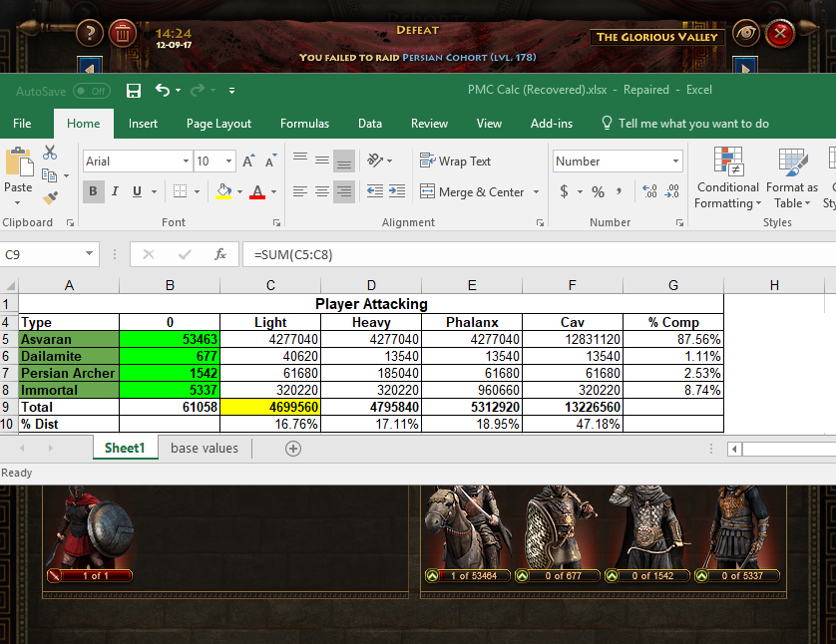This screenshot has width=836, height=644.
Task: Click Merge & Center
Action: [473, 191]
